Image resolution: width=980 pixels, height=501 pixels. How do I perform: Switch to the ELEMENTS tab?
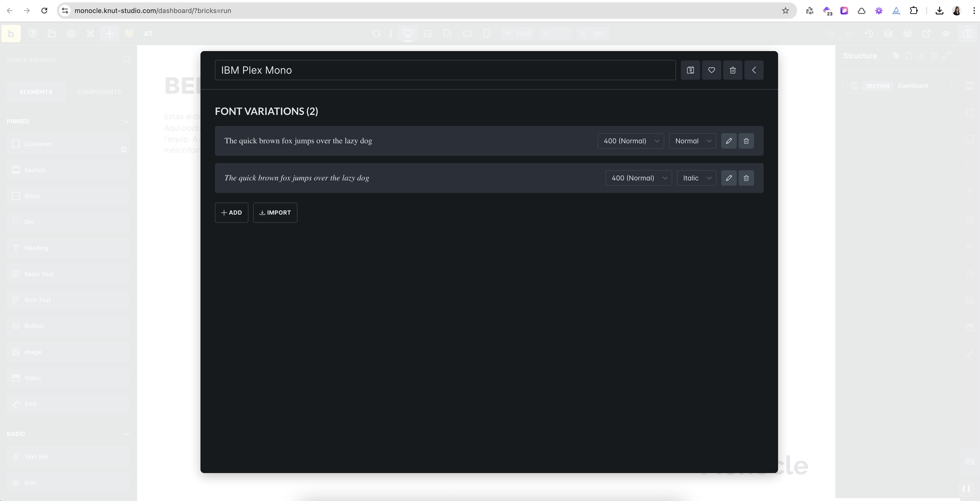[x=36, y=92]
